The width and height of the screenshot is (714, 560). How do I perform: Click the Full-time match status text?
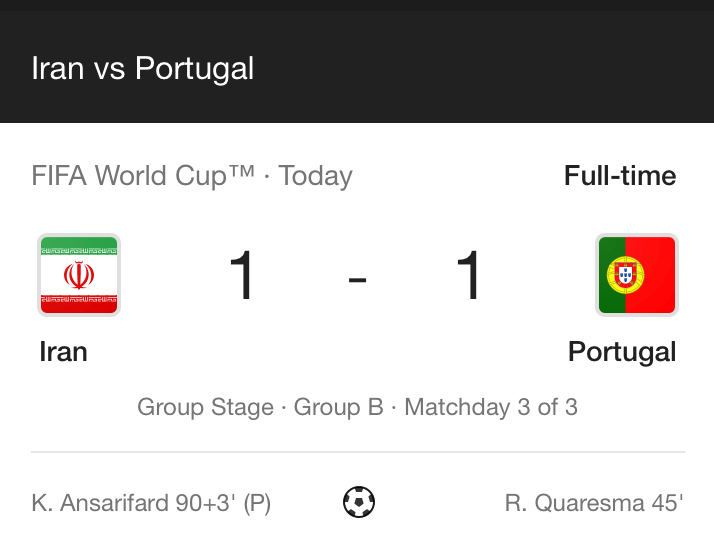click(620, 176)
